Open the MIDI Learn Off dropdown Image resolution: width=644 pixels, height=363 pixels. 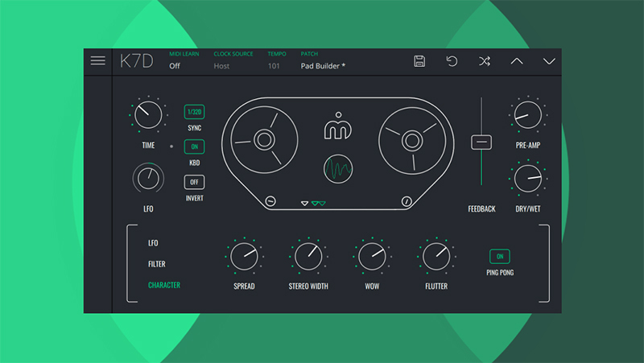(x=175, y=66)
